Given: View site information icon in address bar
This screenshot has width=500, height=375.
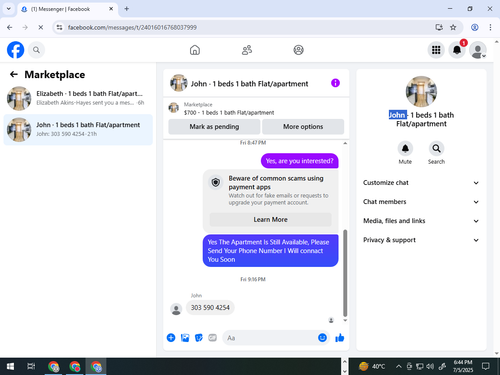Looking at the screenshot, I should click(x=59, y=27).
